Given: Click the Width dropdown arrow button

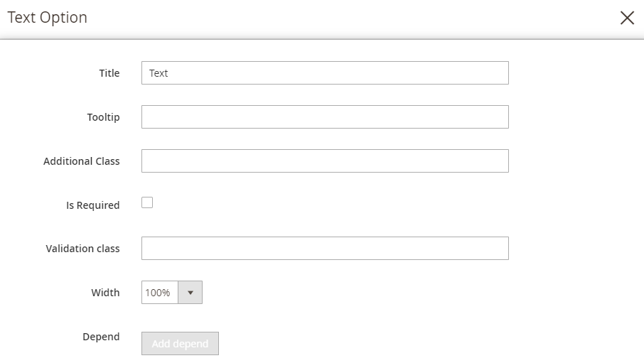Looking at the screenshot, I should pyautogui.click(x=190, y=293).
